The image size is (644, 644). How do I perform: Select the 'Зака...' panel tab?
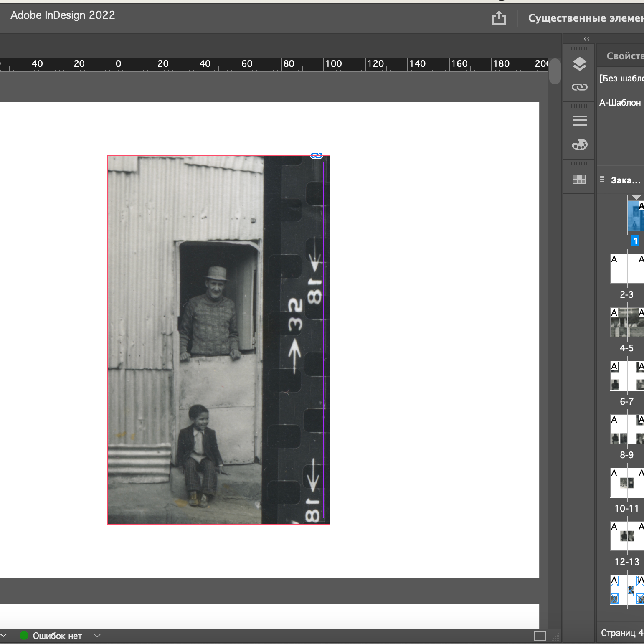625,180
